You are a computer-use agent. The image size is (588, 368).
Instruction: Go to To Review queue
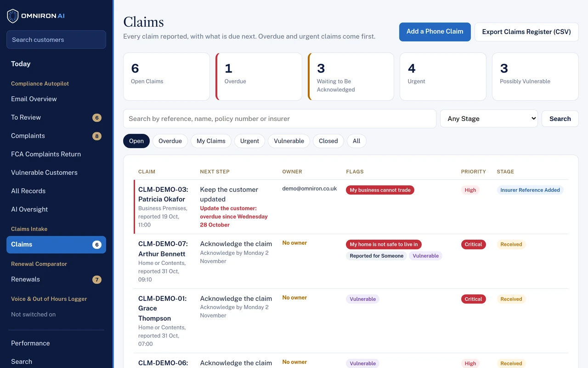pos(56,117)
